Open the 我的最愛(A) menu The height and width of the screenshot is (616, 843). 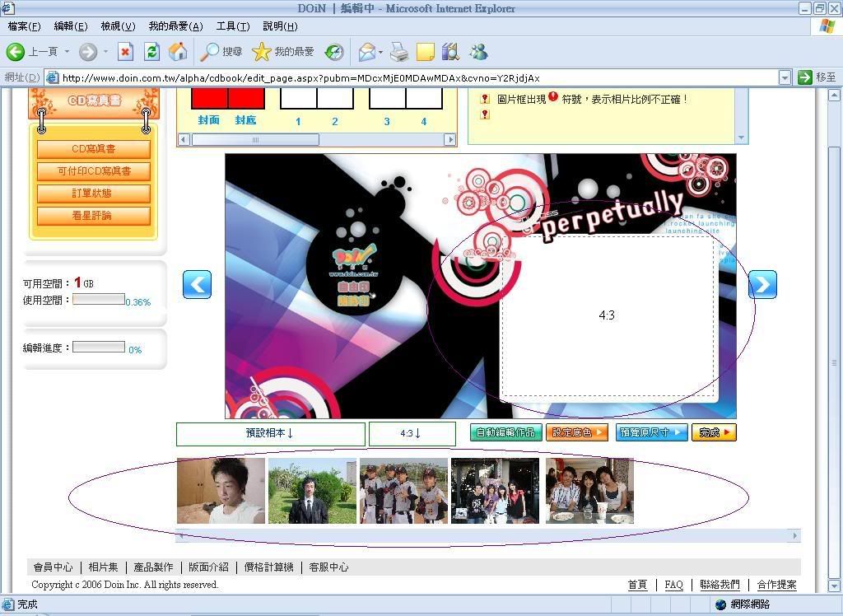coord(175,26)
